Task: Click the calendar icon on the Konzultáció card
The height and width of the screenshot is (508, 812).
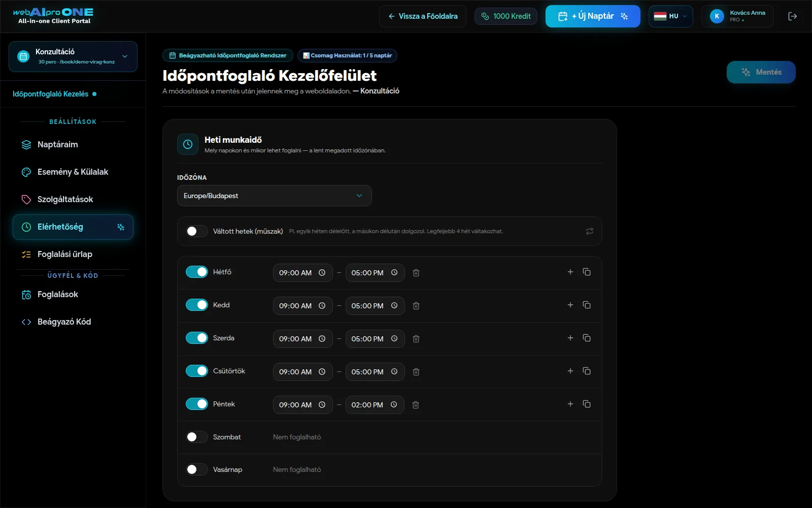Action: pyautogui.click(x=23, y=56)
